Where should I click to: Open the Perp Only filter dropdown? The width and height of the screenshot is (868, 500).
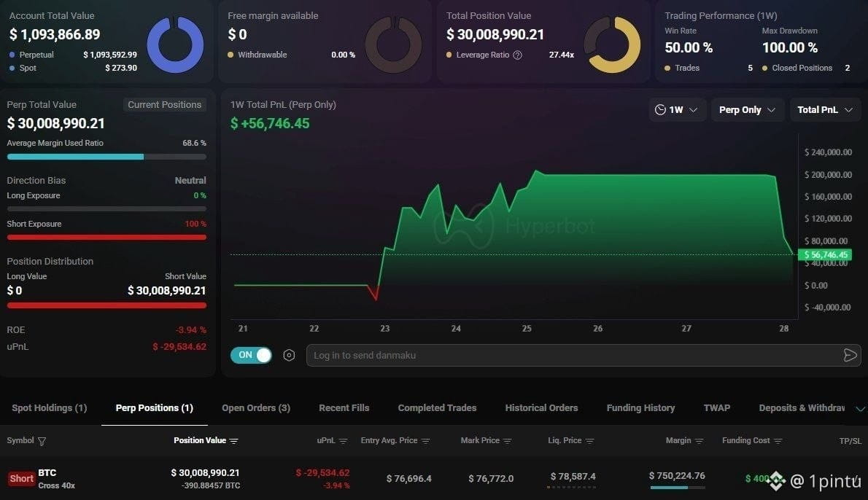pyautogui.click(x=748, y=109)
